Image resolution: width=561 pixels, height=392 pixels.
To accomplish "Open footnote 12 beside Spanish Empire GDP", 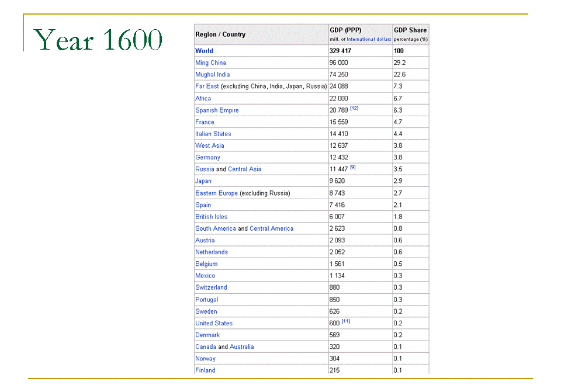I will pyautogui.click(x=354, y=109).
